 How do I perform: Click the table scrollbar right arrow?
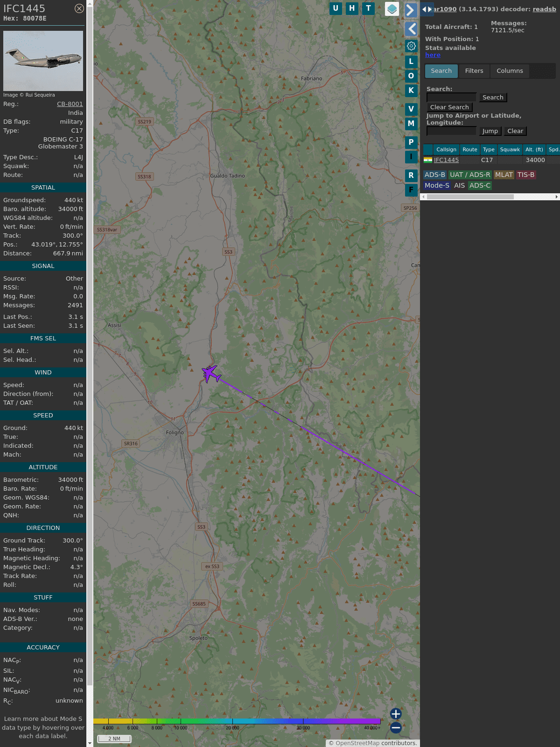coord(557,197)
